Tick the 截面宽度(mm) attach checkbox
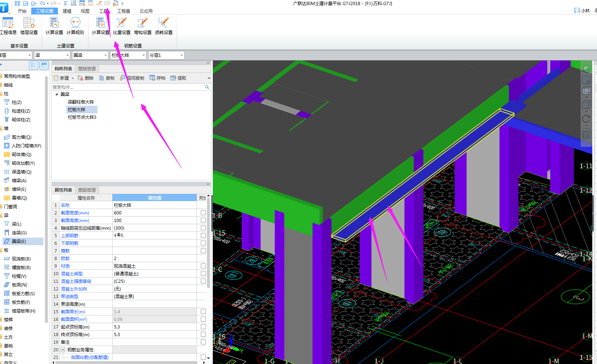The image size is (597, 364). [x=203, y=213]
